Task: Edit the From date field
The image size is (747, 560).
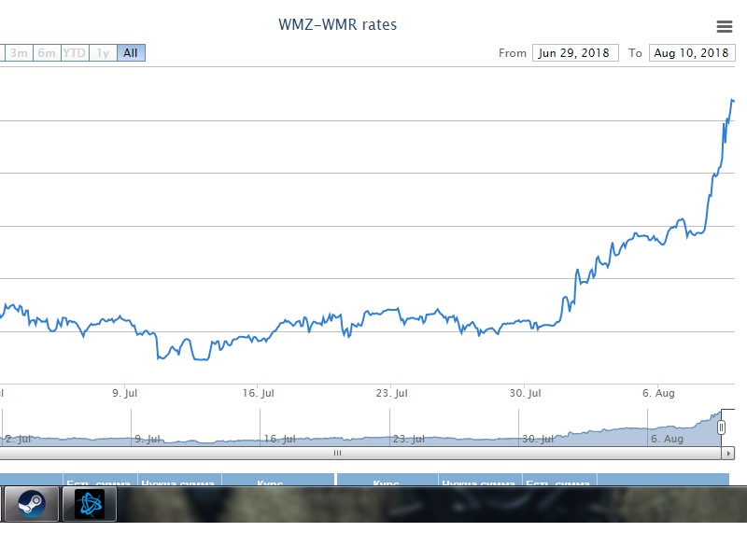Action: tap(575, 53)
